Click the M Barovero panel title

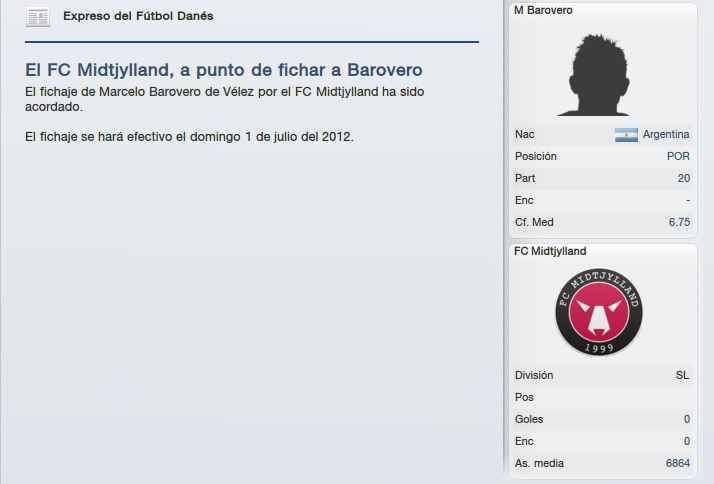(x=543, y=10)
